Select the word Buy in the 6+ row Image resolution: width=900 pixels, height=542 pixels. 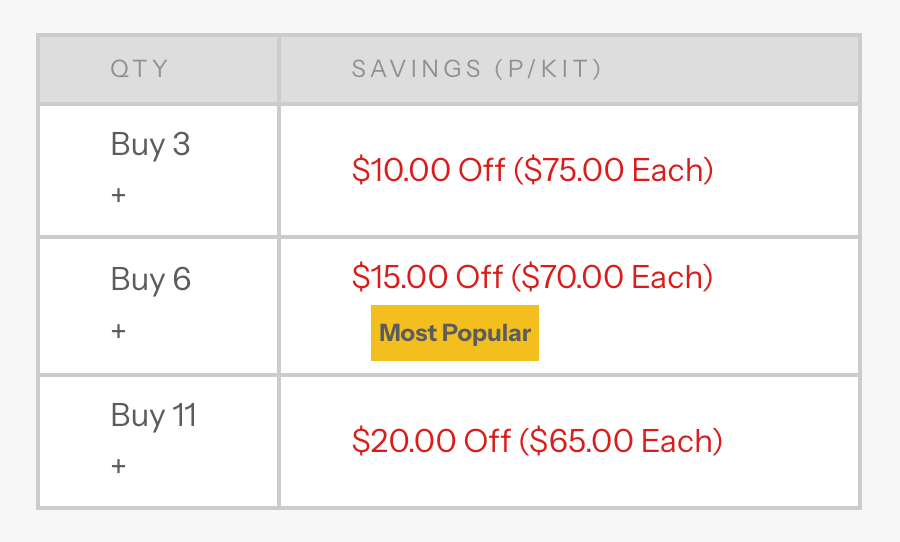[137, 279]
